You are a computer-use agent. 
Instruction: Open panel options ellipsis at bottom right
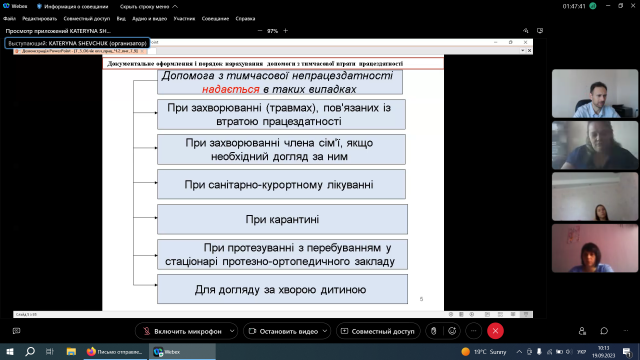tap(626, 331)
